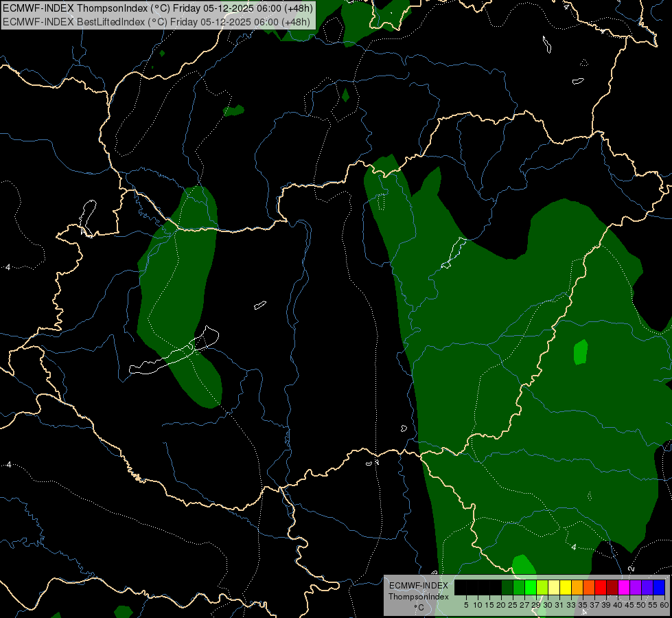Viewport: 672px width, 618px height.
Task: Click the contour label 2 above the legend
Action: [x=631, y=569]
